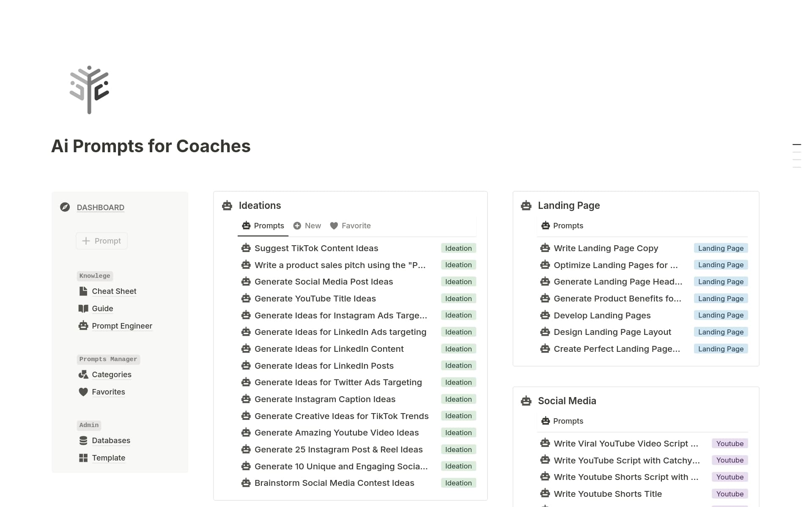812x507 pixels.
Task: Switch to the Favorite tab in Ideations
Action: tap(351, 226)
